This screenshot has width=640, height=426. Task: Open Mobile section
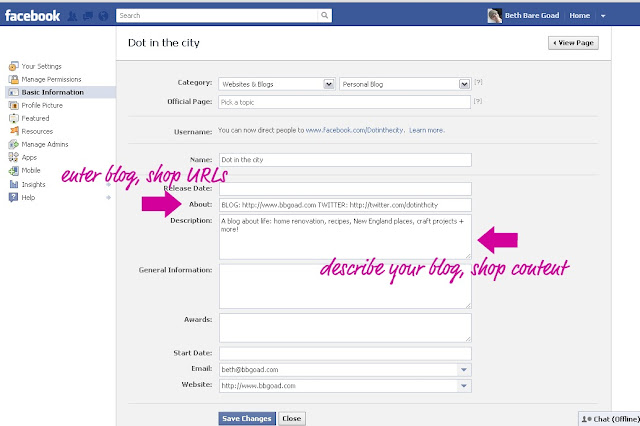click(x=31, y=171)
